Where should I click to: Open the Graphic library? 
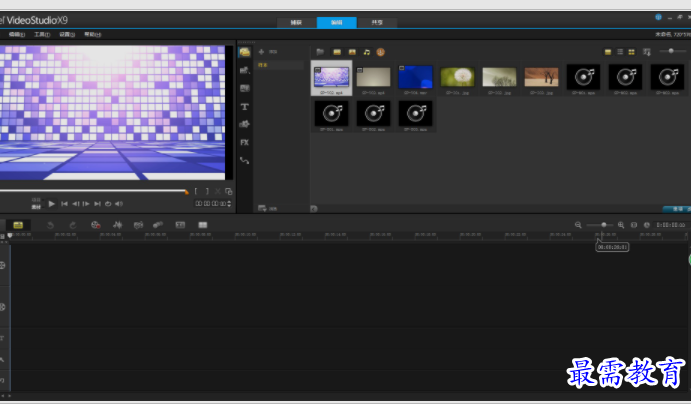pos(245,124)
